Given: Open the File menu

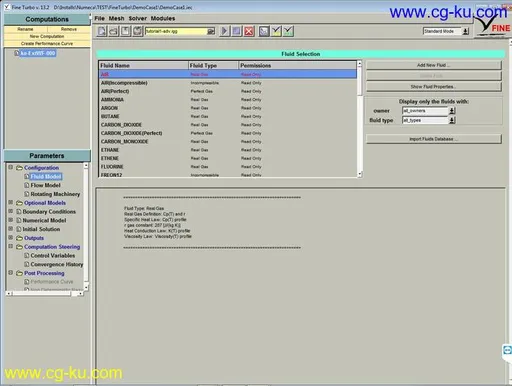Looking at the screenshot, I should pyautogui.click(x=100, y=18).
